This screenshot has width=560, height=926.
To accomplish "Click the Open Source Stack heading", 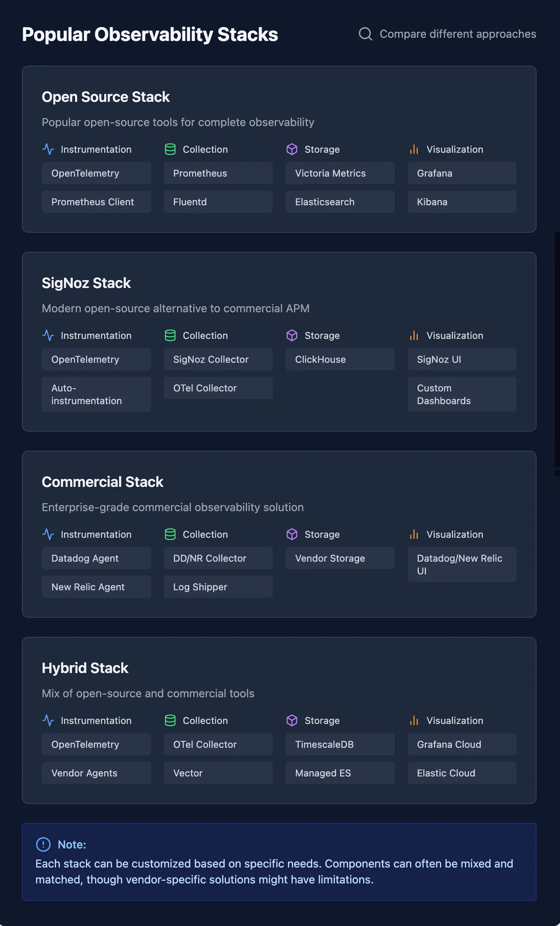I will (106, 97).
